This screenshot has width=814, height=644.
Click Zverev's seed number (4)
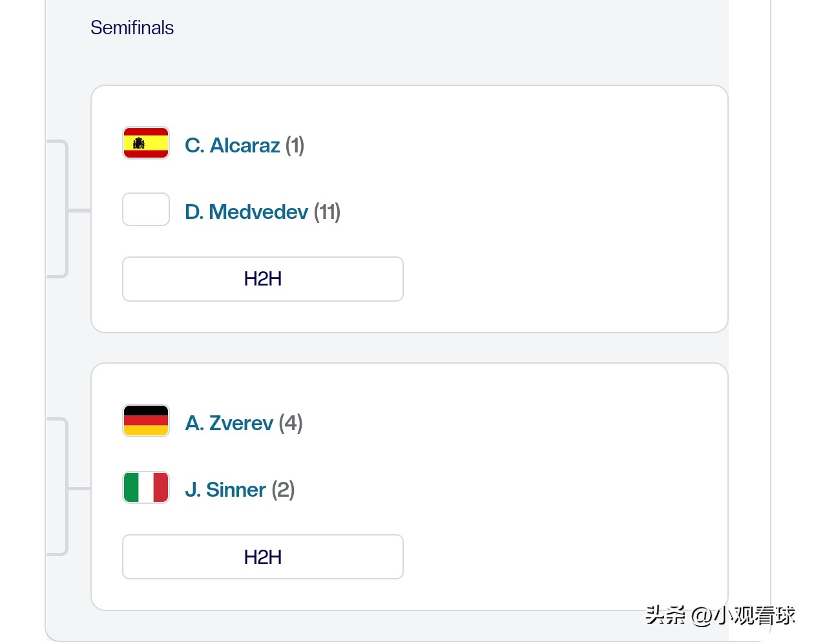291,423
